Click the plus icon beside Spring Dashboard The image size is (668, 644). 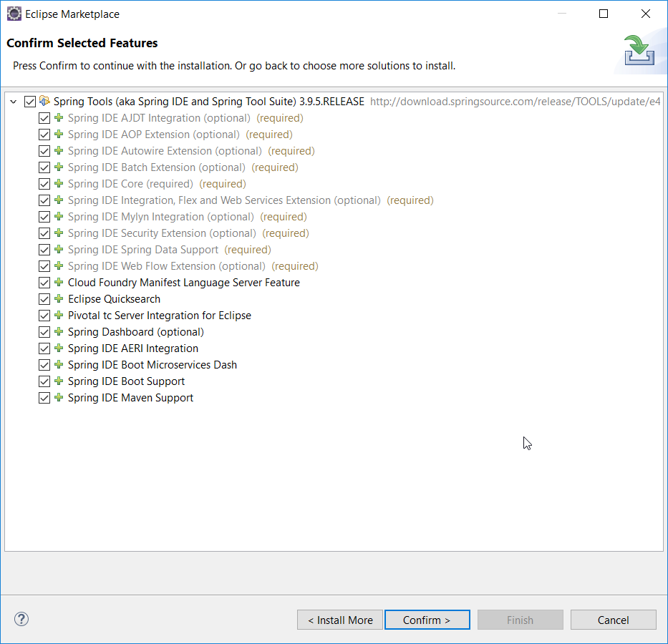click(x=59, y=331)
